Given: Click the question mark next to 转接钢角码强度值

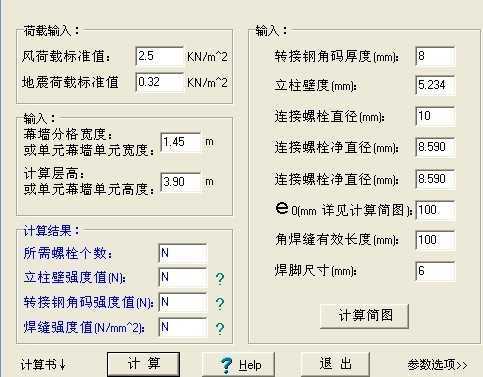Looking at the screenshot, I should tap(220, 304).
